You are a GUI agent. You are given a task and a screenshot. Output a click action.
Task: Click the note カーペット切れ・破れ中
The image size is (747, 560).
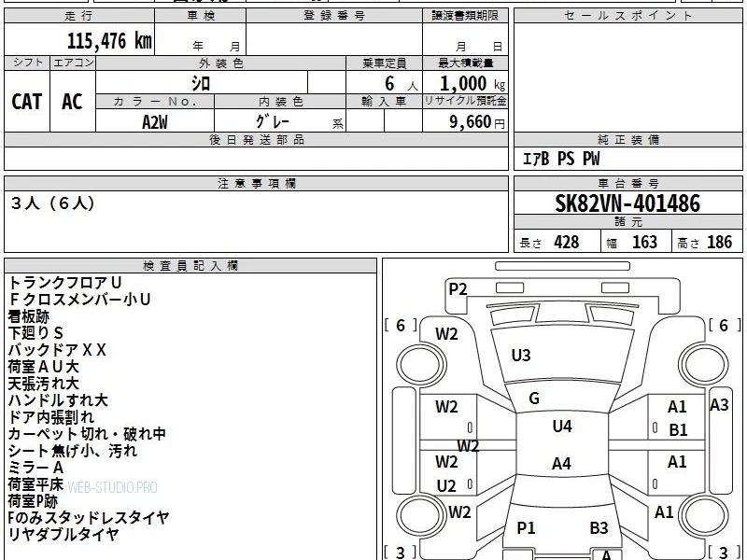click(x=87, y=433)
